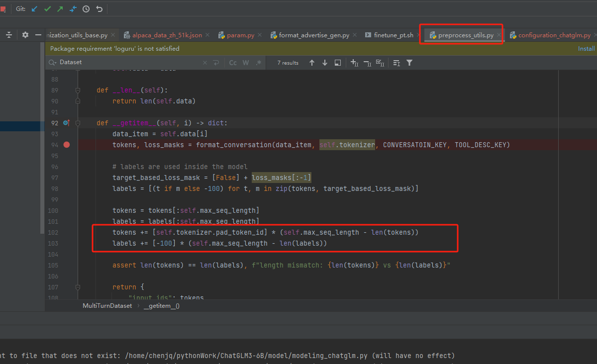Select MultiTurnDataset in the breadcrumb bar
This screenshot has height=364, width=597.
(x=107, y=305)
